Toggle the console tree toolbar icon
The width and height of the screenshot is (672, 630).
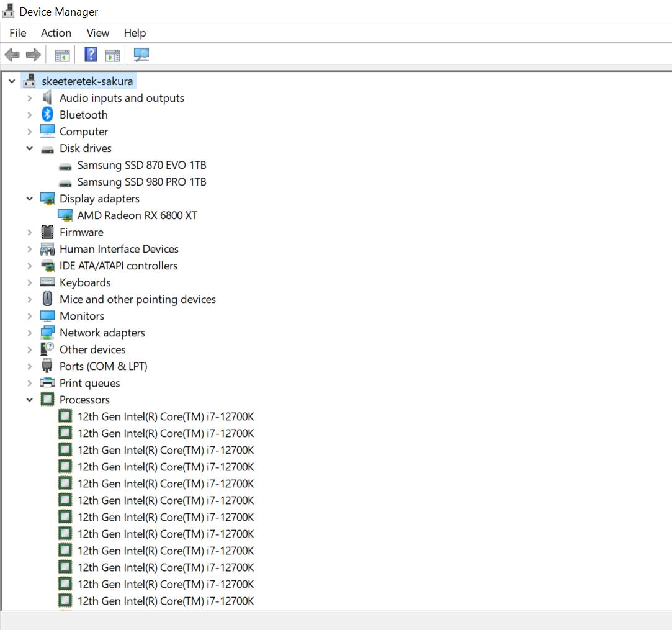click(61, 54)
